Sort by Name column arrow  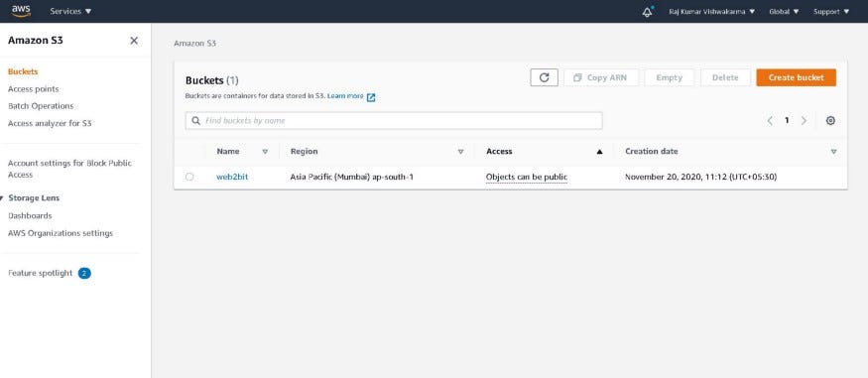pos(265,152)
